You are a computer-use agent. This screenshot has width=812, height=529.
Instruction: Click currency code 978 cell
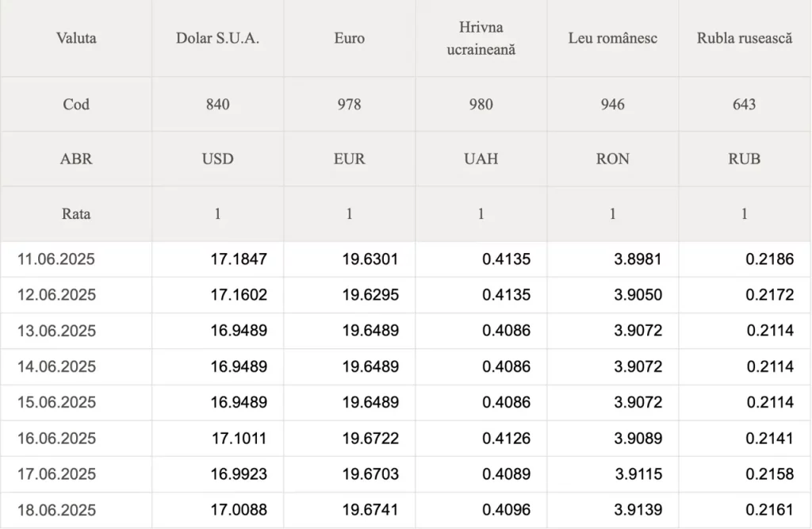(x=350, y=104)
